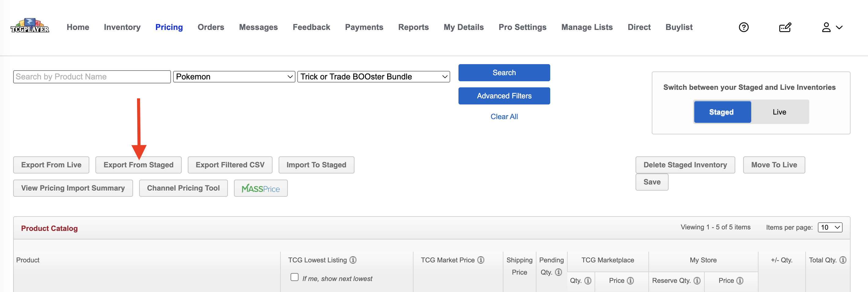Open My Details menu item
The width and height of the screenshot is (868, 292).
[x=463, y=27]
